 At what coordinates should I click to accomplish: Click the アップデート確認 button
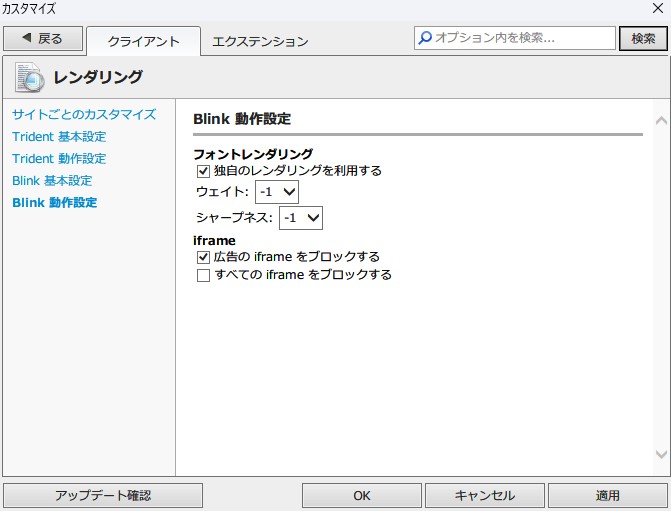pyautogui.click(x=103, y=496)
